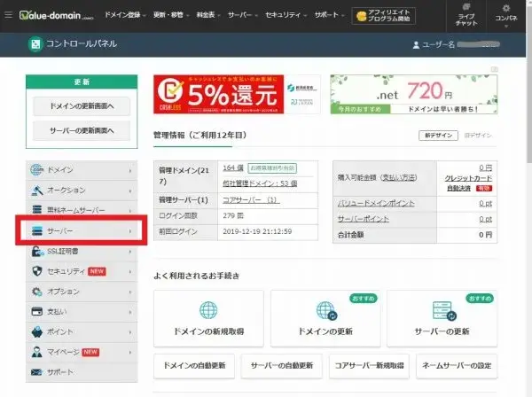Open the コンパネ gear icon
This screenshot has height=397, width=532.
[x=506, y=8]
